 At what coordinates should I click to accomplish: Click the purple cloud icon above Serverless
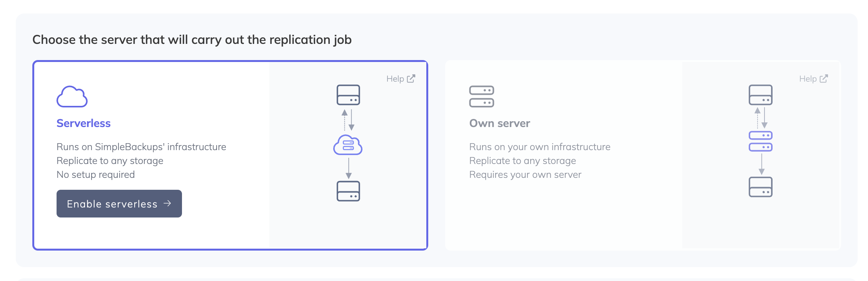tap(72, 97)
